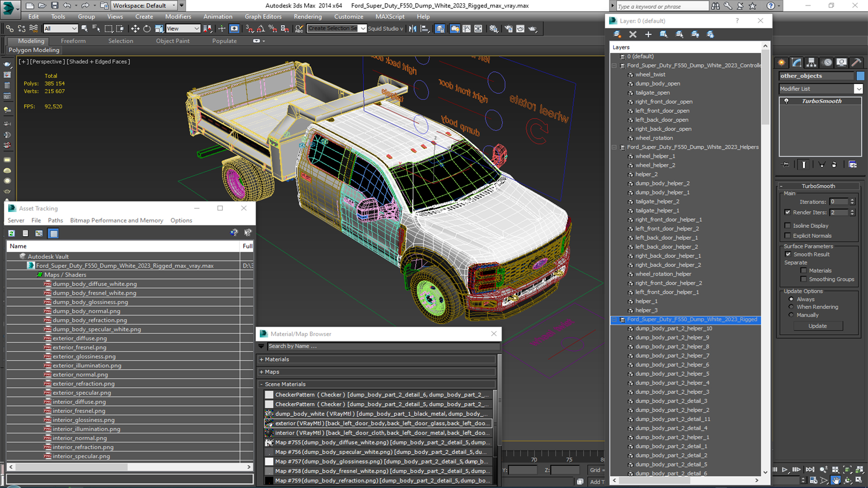Click the Polygon Modeling panel label
868x488 pixels.
tap(34, 50)
